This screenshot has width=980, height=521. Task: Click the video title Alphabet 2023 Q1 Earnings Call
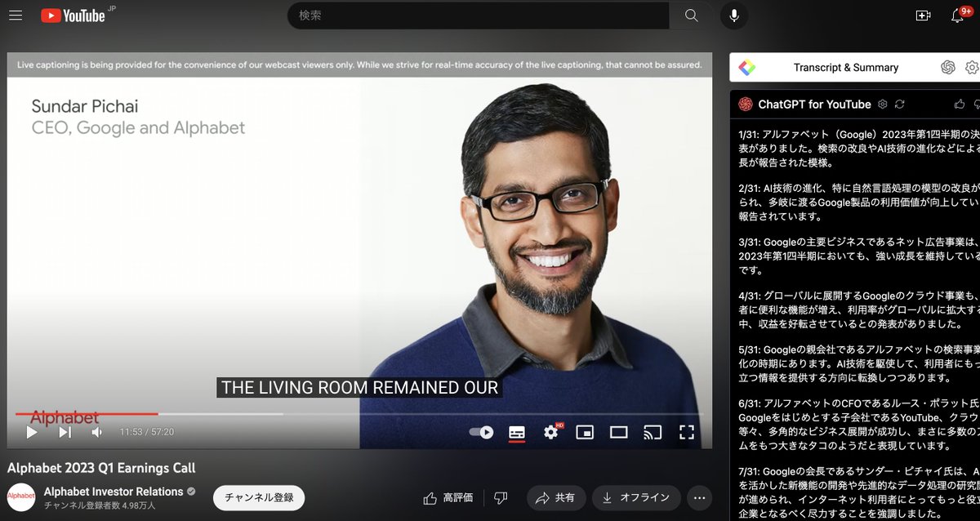tap(101, 468)
